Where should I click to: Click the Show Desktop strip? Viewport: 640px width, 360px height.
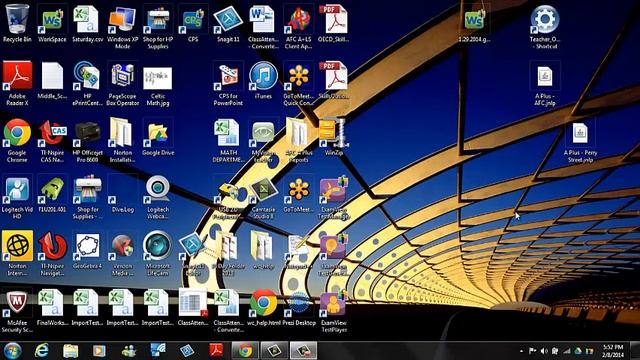tap(635, 351)
